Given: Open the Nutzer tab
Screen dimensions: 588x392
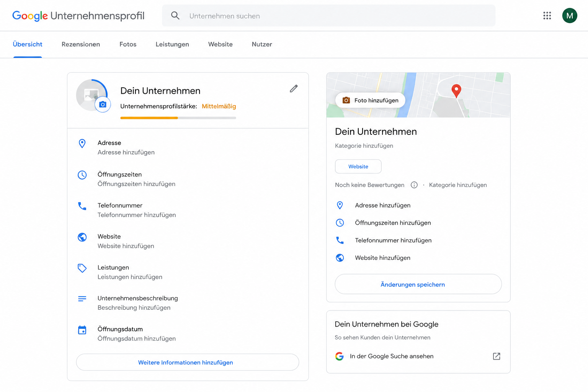Looking at the screenshot, I should tap(262, 44).
